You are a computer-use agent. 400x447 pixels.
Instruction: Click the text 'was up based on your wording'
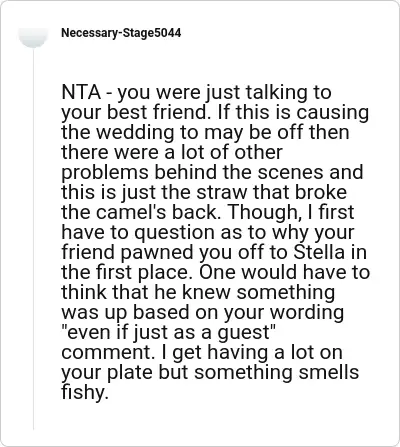click(202, 312)
